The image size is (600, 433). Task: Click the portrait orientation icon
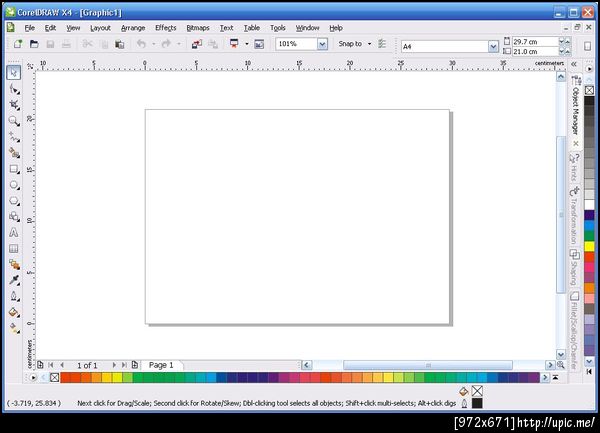[587, 46]
